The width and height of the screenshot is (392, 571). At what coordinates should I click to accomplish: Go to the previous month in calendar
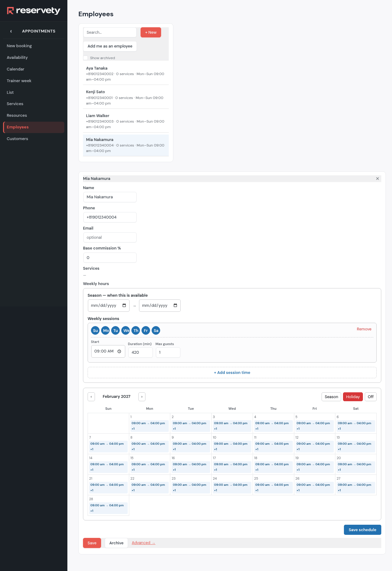91,397
